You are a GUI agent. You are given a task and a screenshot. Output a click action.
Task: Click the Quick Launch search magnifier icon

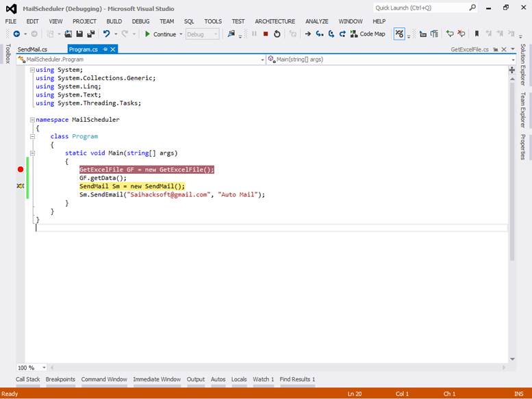click(472, 8)
